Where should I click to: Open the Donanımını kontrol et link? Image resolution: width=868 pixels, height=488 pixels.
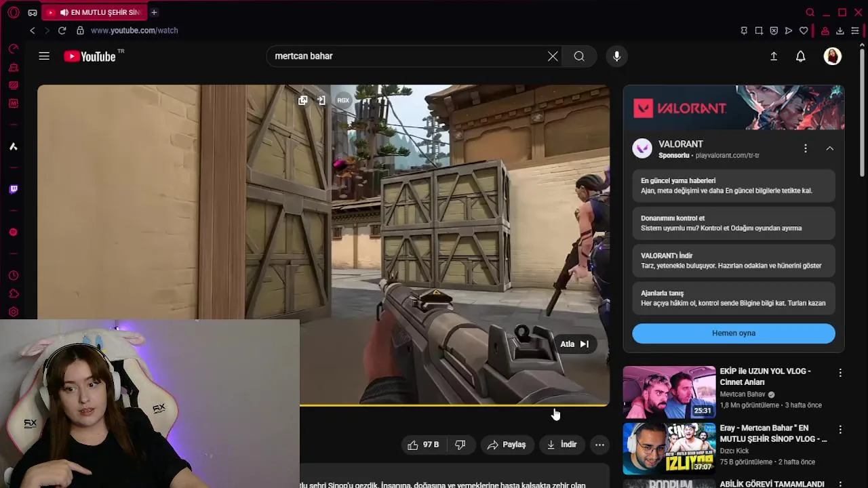click(x=734, y=223)
